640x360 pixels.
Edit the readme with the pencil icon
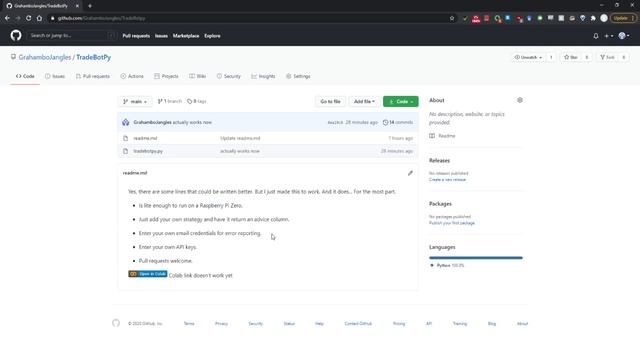pos(410,173)
